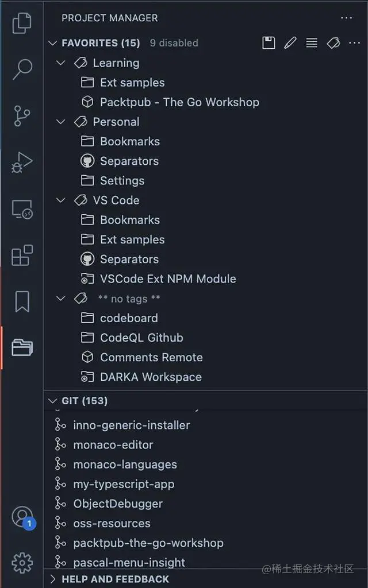Image resolution: width=368 pixels, height=588 pixels.
Task: Open the Run and Debug view
Action: pos(22,162)
